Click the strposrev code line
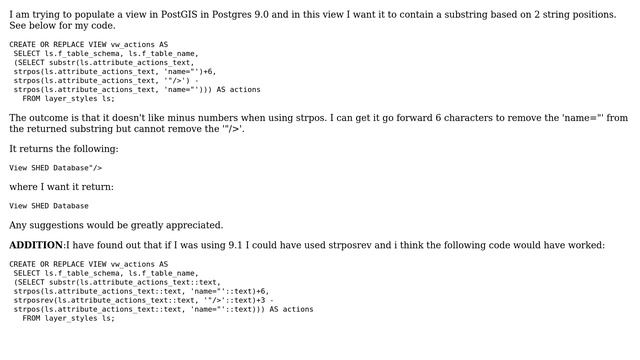This screenshot has height=360, width=640. (x=144, y=300)
